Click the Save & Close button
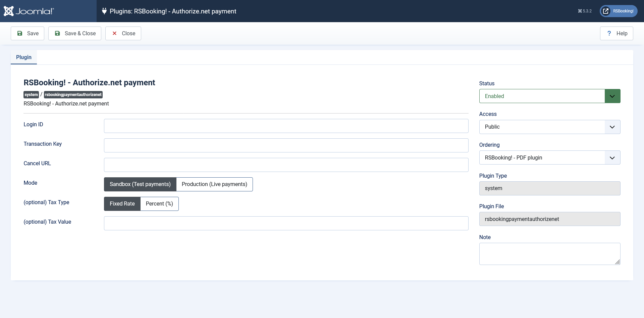Image resolution: width=644 pixels, height=318 pixels. [x=75, y=33]
